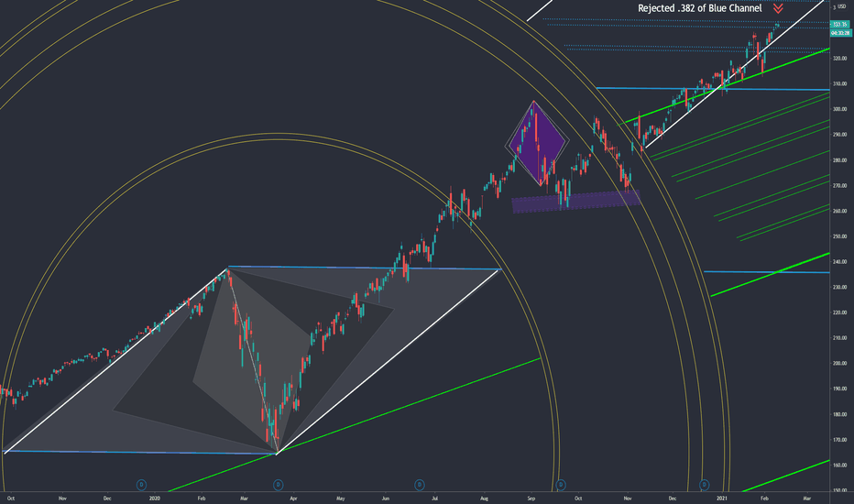
Task: Click the 240.00 price axis label
Action: pyautogui.click(x=839, y=261)
